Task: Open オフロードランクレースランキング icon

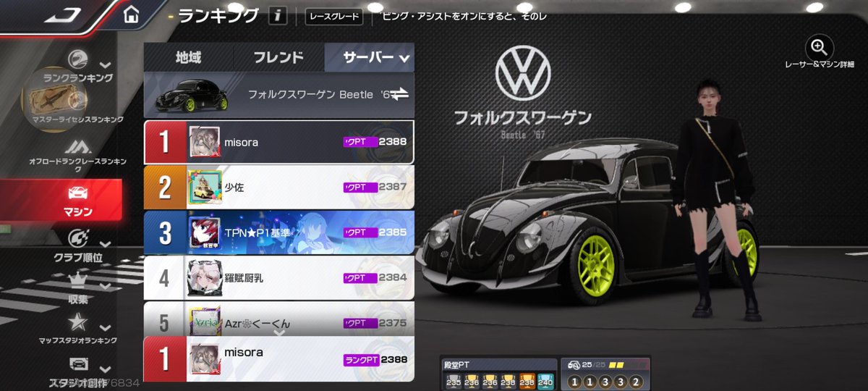Action: pos(77,146)
